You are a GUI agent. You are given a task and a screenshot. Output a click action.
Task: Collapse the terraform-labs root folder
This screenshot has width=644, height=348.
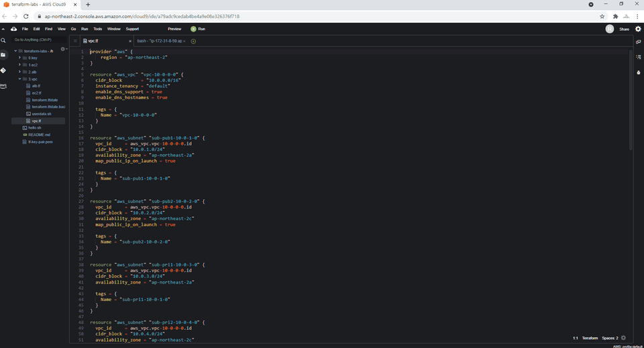coord(15,51)
